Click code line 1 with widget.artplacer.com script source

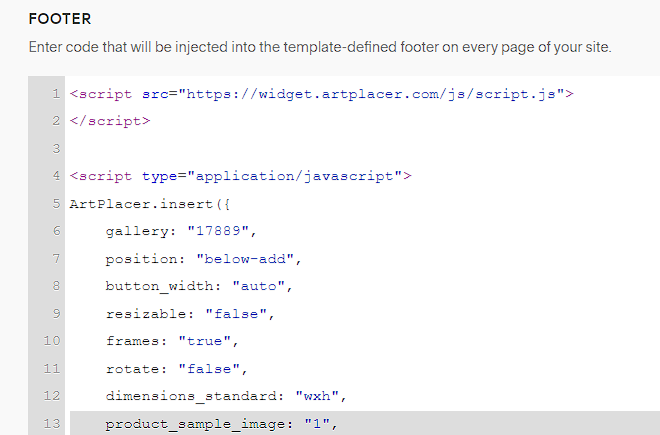pyautogui.click(x=322, y=94)
